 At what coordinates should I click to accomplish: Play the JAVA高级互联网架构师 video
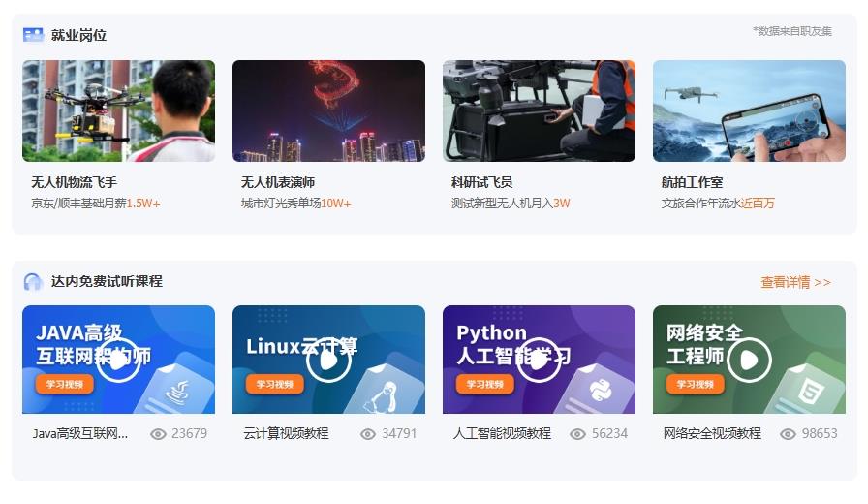click(118, 360)
